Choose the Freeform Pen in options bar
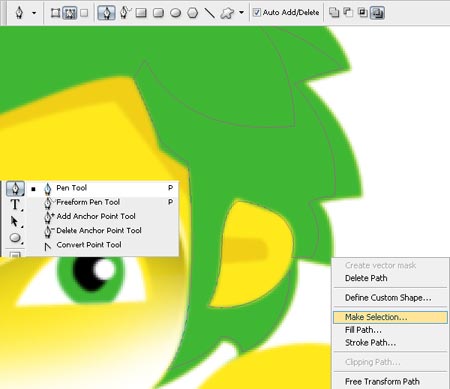The width and height of the screenshot is (450, 389). click(x=125, y=13)
